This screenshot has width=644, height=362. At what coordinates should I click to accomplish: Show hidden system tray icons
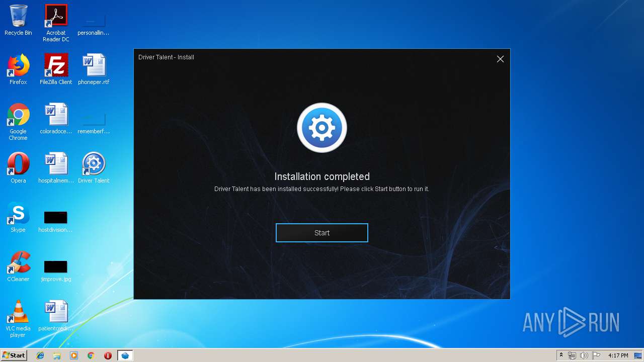pyautogui.click(x=561, y=355)
